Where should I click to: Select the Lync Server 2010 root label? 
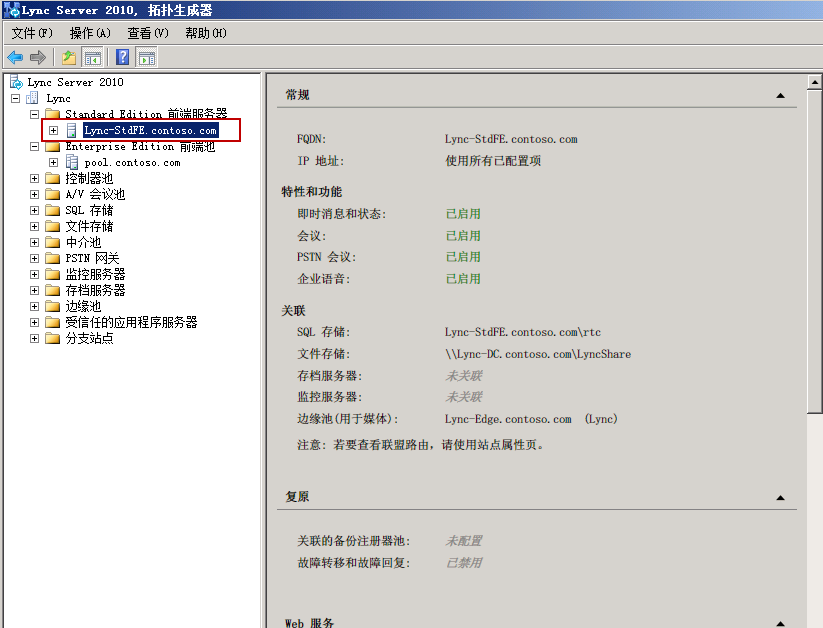[76, 82]
